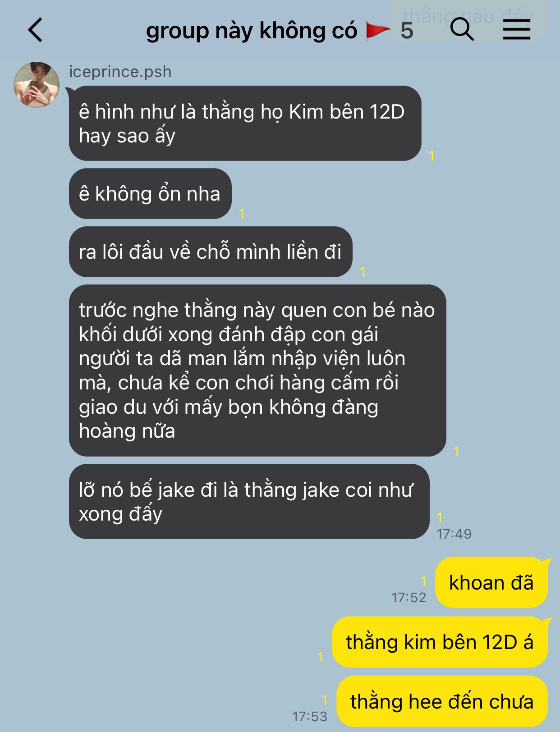Select the bubble mentioning Kim bên 12D hay sao ấy

pyautogui.click(x=245, y=124)
